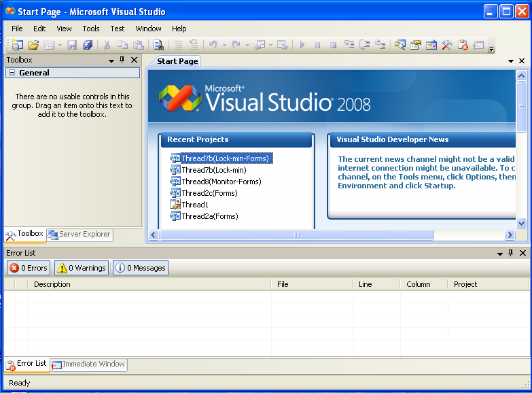Screen dimensions: 532x393
Task: Open recent project Thread2a(Forms)
Action: pyautogui.click(x=210, y=216)
